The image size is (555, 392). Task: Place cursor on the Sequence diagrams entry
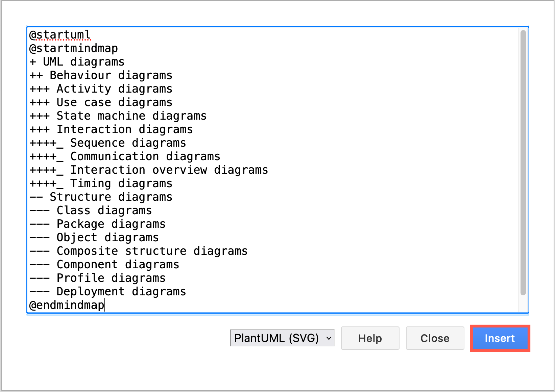pos(107,143)
